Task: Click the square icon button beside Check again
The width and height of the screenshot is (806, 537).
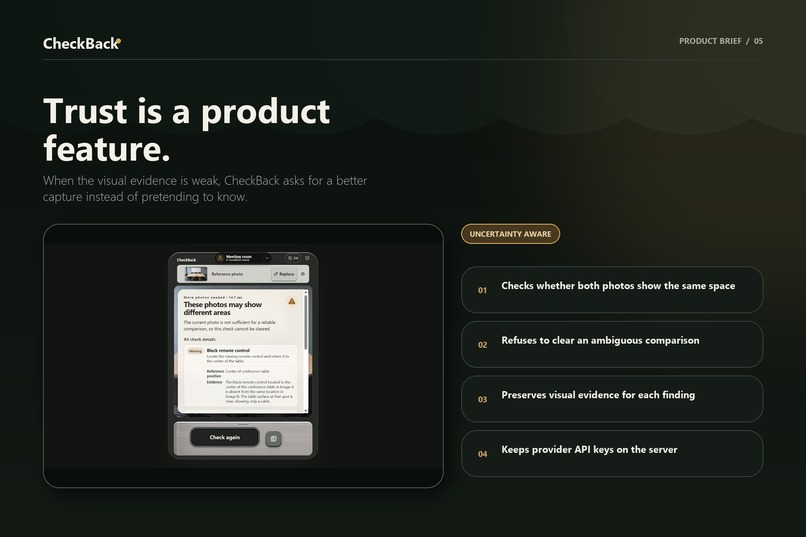Action: [x=273, y=438]
